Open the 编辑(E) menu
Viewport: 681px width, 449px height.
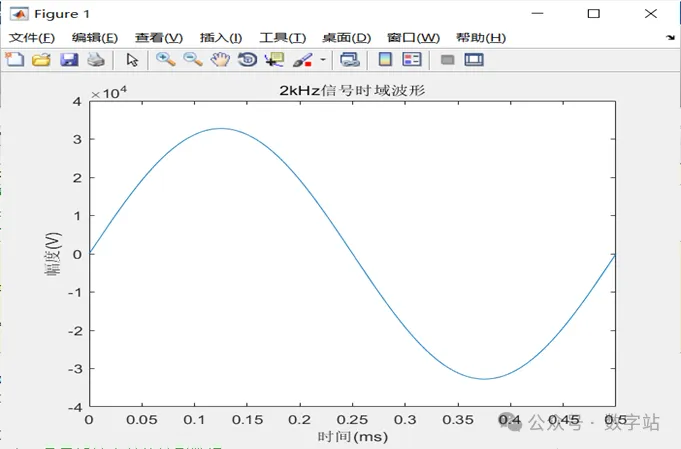pyautogui.click(x=95, y=38)
